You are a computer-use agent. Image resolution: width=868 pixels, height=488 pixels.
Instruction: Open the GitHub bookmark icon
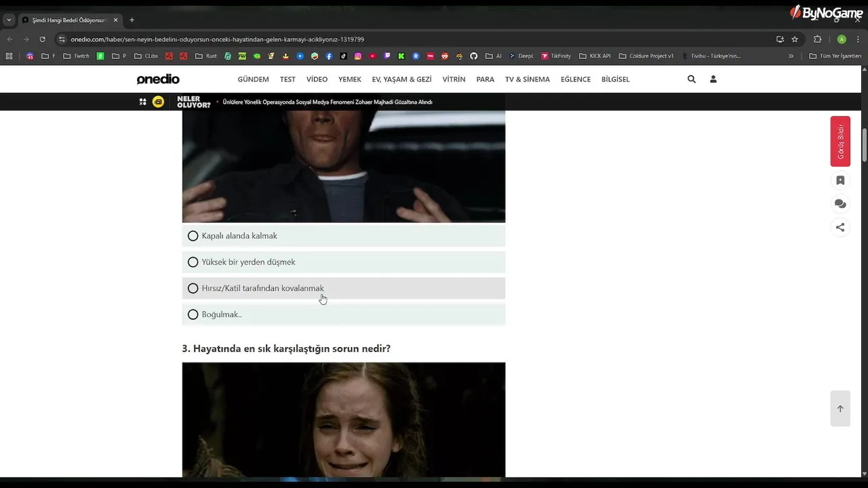coord(474,56)
